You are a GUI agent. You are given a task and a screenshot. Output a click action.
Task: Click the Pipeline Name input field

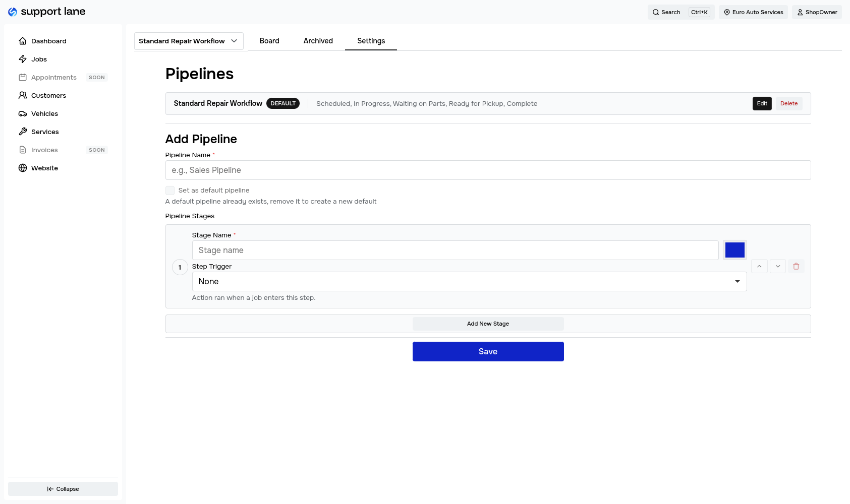coord(488,170)
